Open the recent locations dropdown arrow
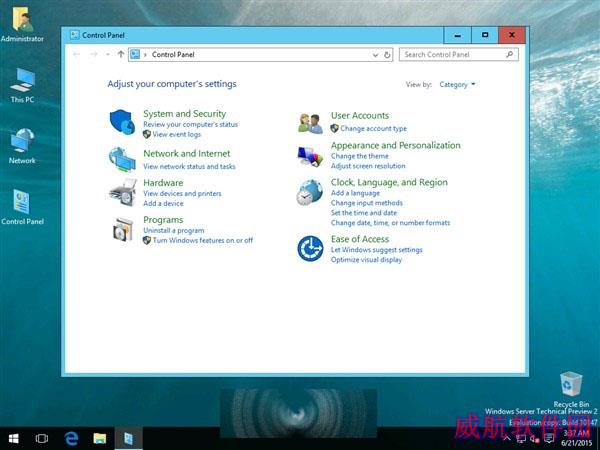 (108, 54)
